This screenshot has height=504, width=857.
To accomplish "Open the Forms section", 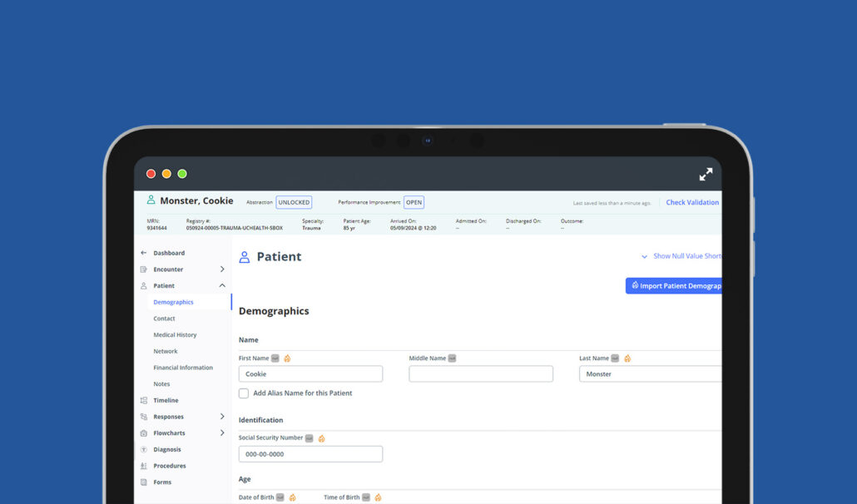I will [x=162, y=482].
